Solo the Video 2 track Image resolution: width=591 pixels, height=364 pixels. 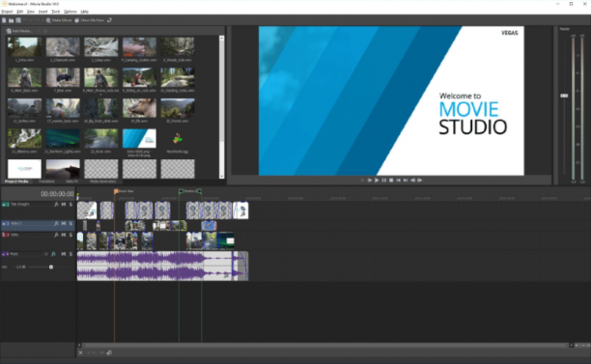(70, 223)
